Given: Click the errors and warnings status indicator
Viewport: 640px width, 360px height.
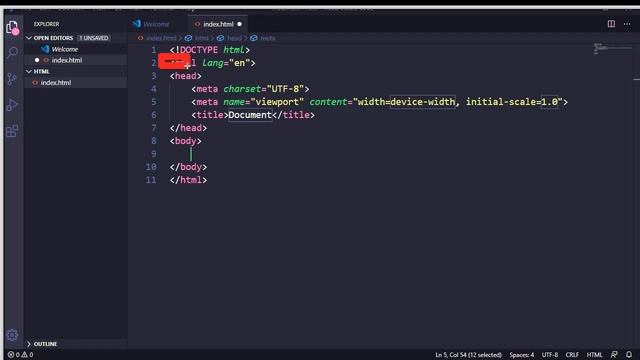Looking at the screenshot, I should coord(20,355).
